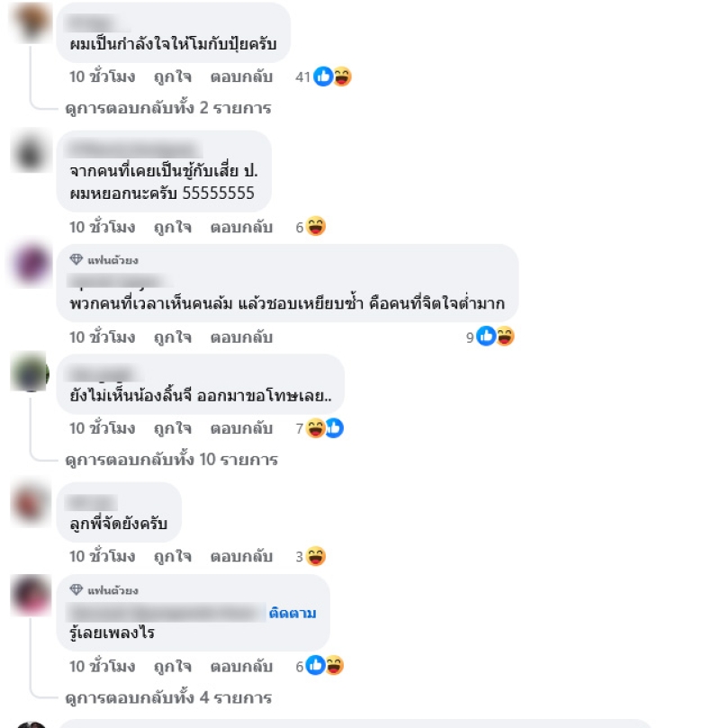
Task: Toggle ถูกใจ like on the ลูกพี่จัดยังครับ comment
Action: [x=173, y=556]
